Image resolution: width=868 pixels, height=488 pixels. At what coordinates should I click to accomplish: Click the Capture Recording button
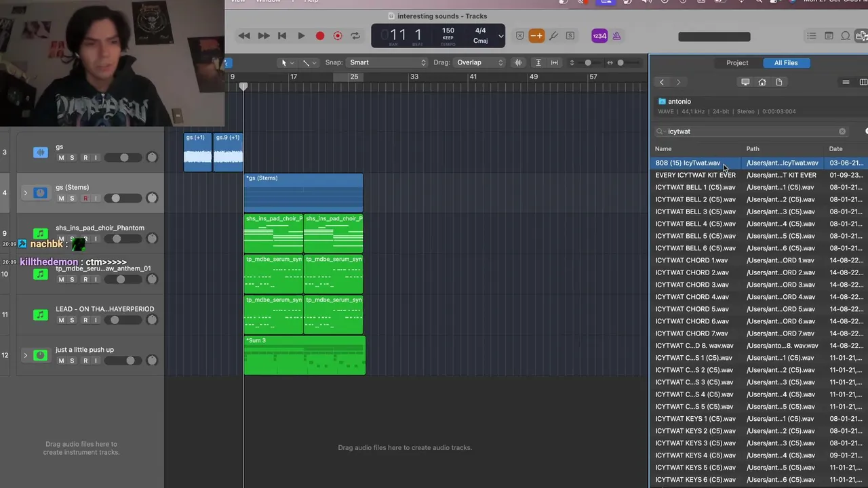338,36
